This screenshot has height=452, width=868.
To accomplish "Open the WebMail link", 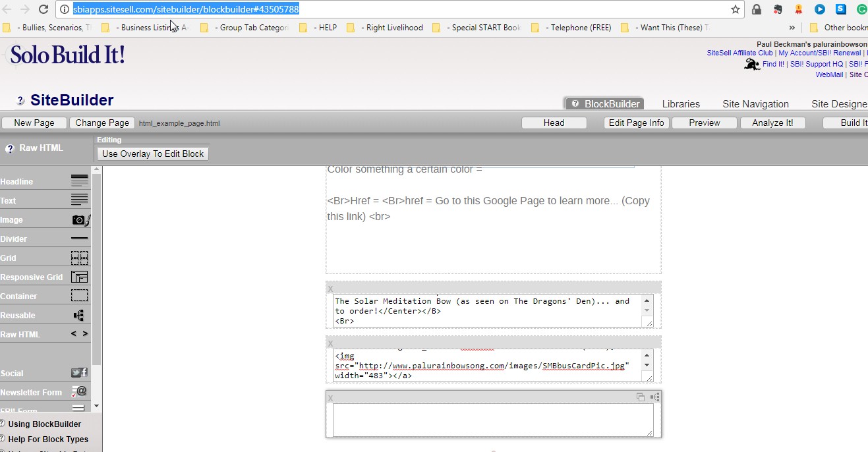I will 829,74.
